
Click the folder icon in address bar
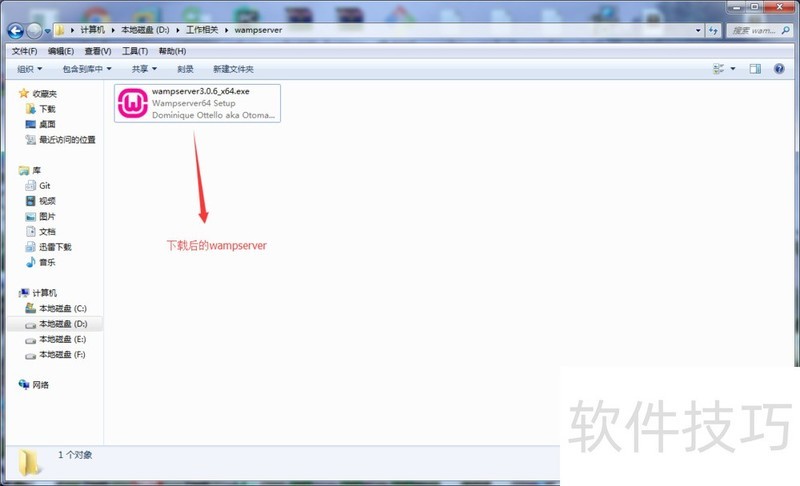[x=60, y=30]
